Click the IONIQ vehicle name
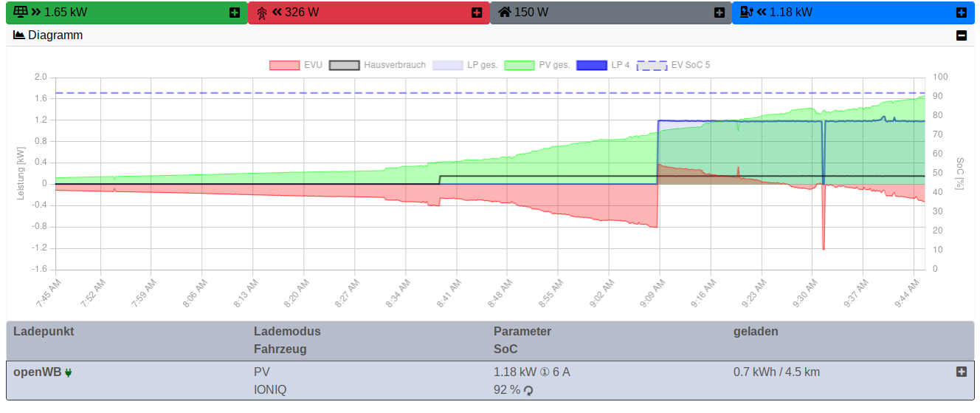 point(270,389)
